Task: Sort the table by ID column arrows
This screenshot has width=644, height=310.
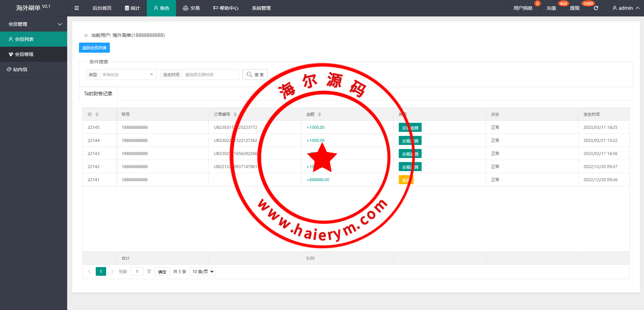Action: (97, 114)
